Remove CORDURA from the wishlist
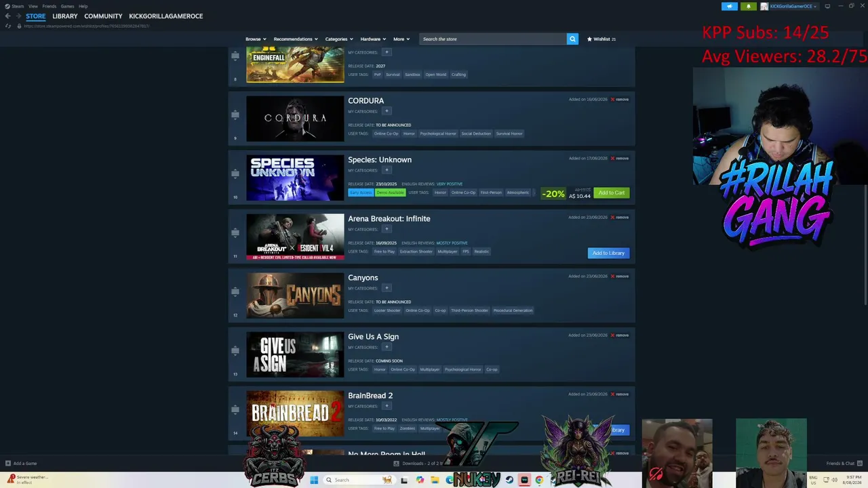 click(x=620, y=100)
